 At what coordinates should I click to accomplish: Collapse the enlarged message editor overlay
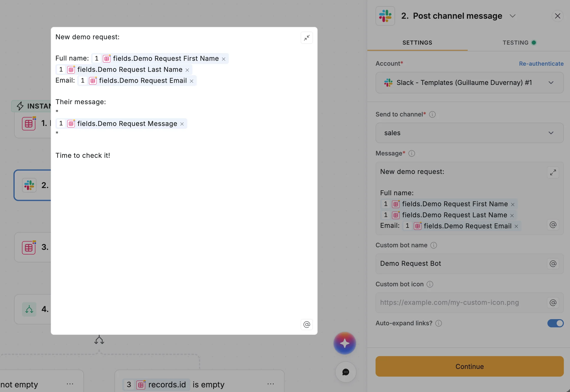tap(307, 37)
